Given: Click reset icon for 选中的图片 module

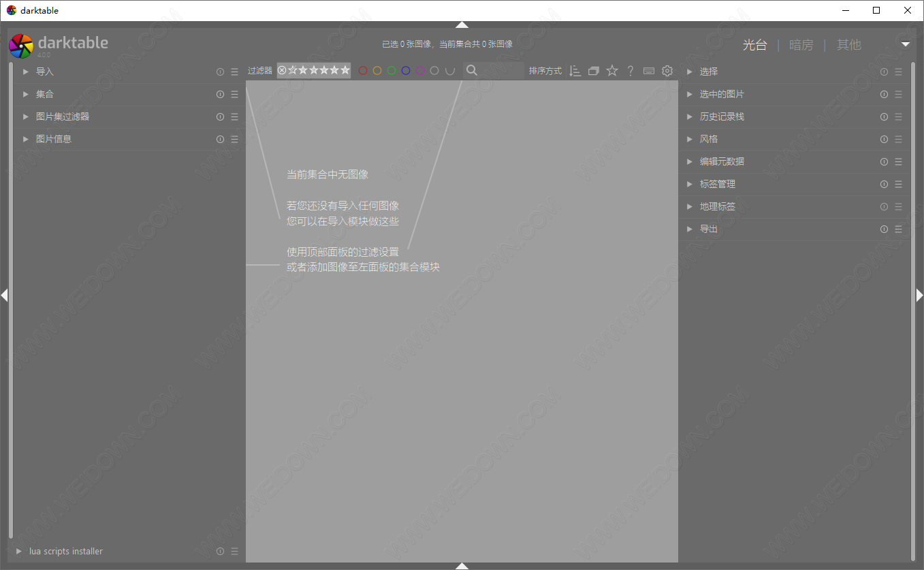Looking at the screenshot, I should pos(884,94).
